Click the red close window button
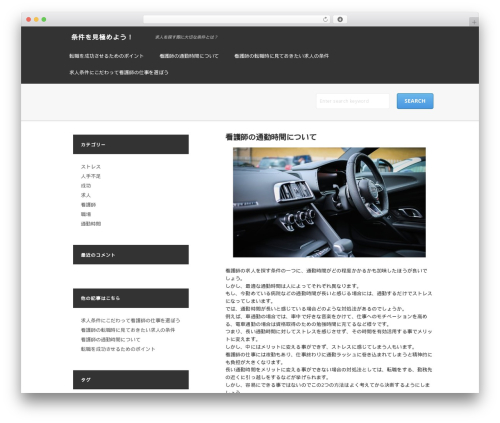Viewport: 500px width, 423px height. tap(29, 19)
